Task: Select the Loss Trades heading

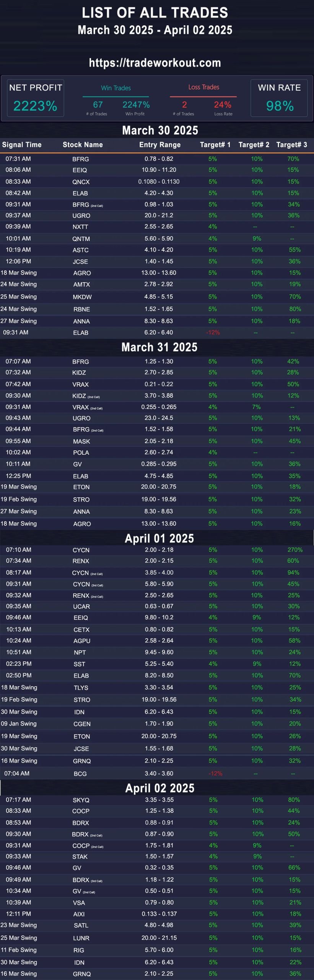Action: point(203,87)
